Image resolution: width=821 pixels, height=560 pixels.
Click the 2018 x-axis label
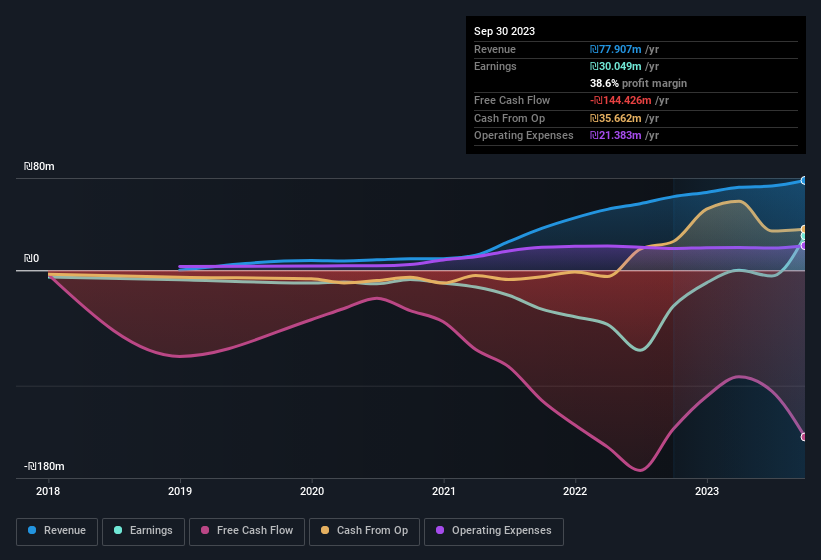(x=48, y=491)
